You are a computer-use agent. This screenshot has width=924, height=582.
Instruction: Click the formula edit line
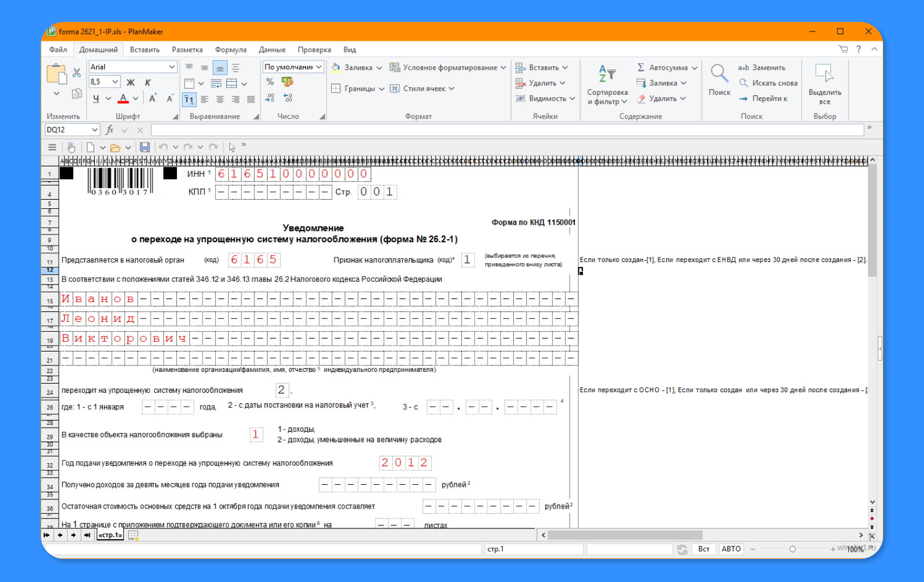point(507,130)
